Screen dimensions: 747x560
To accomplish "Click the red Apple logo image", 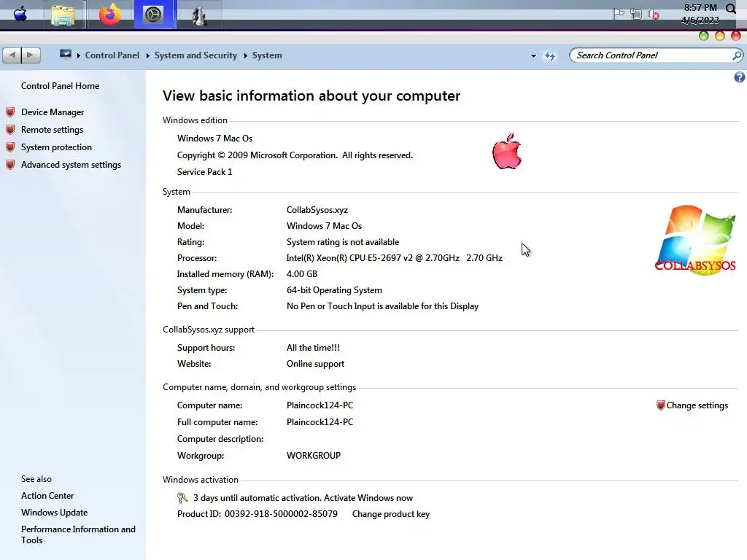I will (507, 152).
